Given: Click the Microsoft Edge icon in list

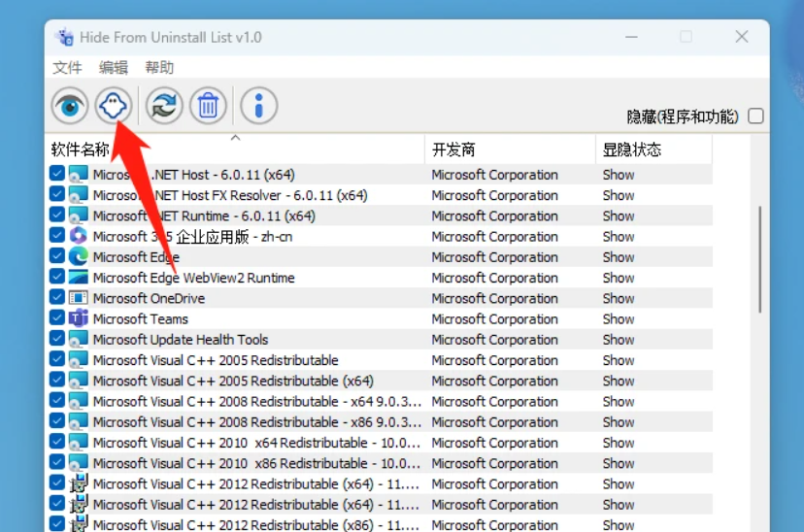Looking at the screenshot, I should [x=78, y=257].
